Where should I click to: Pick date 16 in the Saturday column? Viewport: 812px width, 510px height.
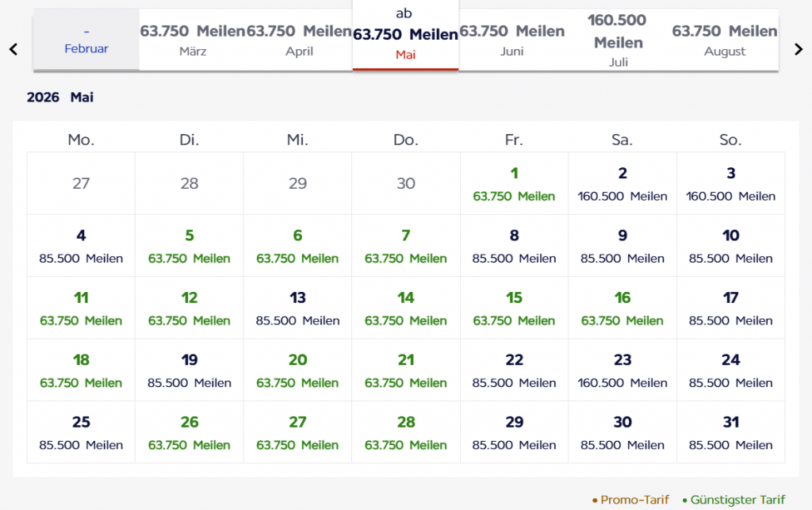tap(622, 308)
